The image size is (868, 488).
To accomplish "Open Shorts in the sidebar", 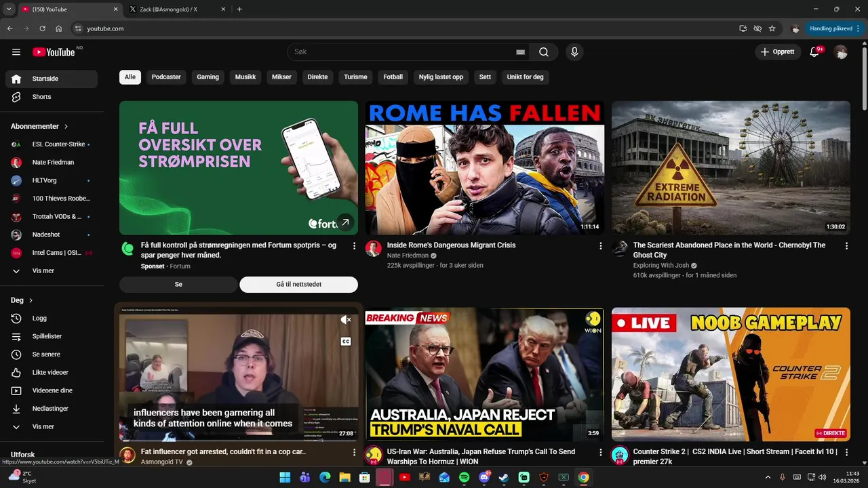I will 52,97.
